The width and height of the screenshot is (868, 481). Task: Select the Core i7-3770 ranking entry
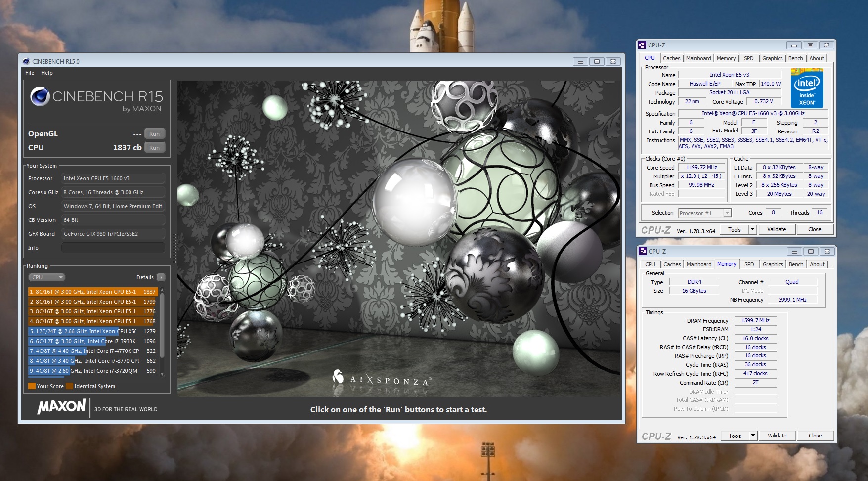[x=93, y=361]
